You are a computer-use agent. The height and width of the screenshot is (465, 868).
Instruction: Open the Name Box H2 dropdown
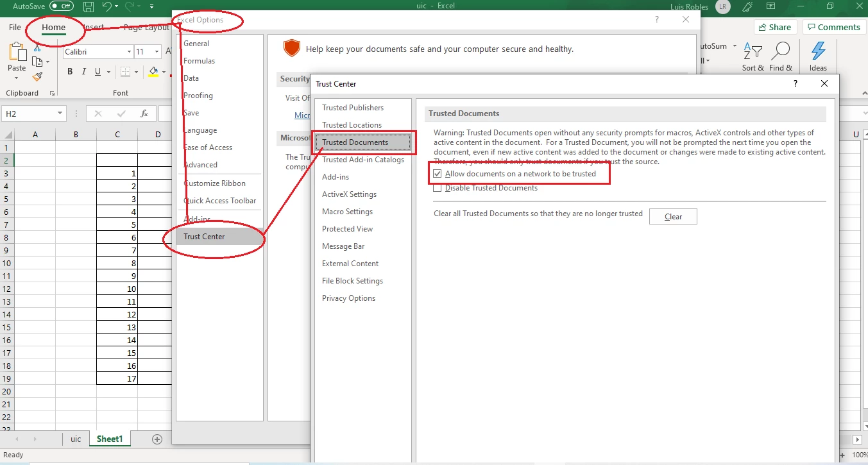(60, 114)
